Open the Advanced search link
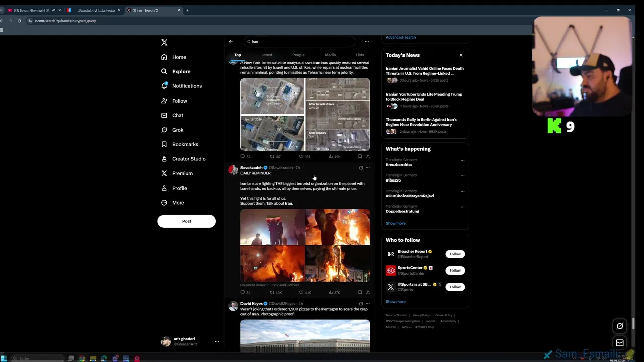Image resolution: width=644 pixels, height=362 pixels. point(400,37)
